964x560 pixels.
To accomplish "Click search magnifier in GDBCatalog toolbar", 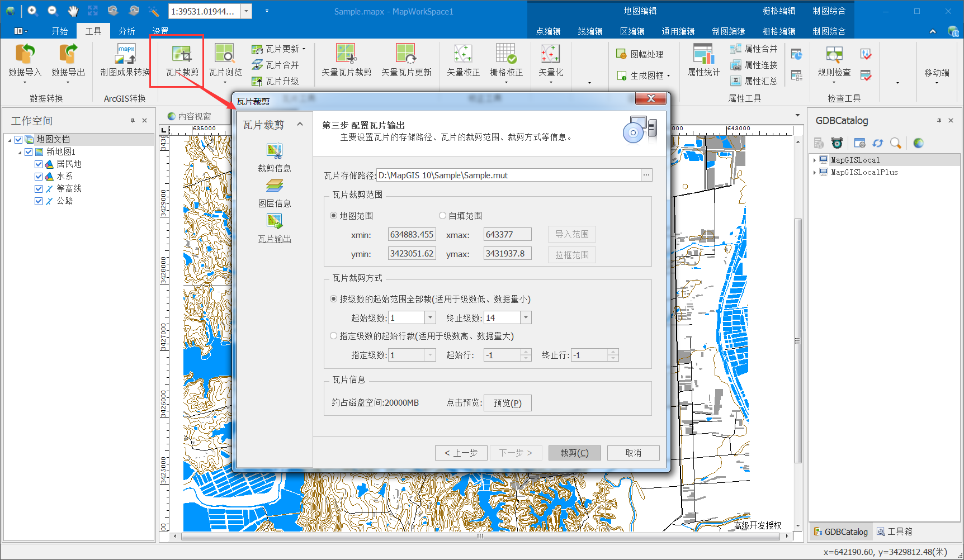I will (896, 143).
